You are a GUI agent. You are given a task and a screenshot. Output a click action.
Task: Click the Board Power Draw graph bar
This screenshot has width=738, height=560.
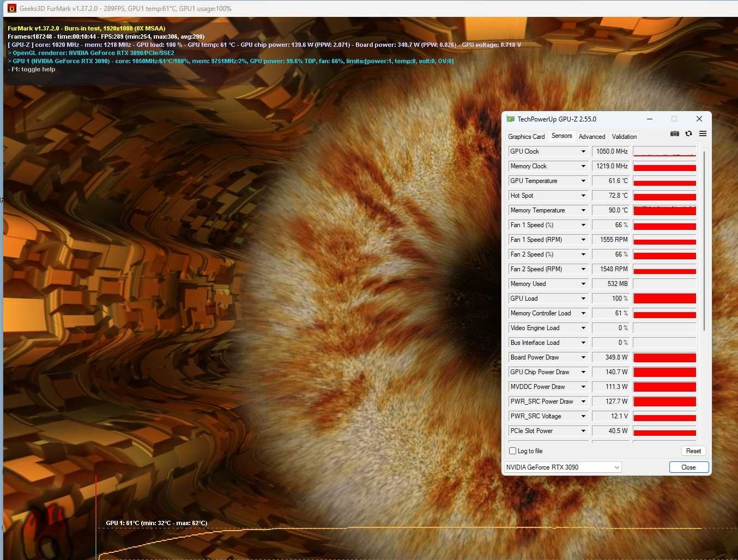(x=664, y=357)
